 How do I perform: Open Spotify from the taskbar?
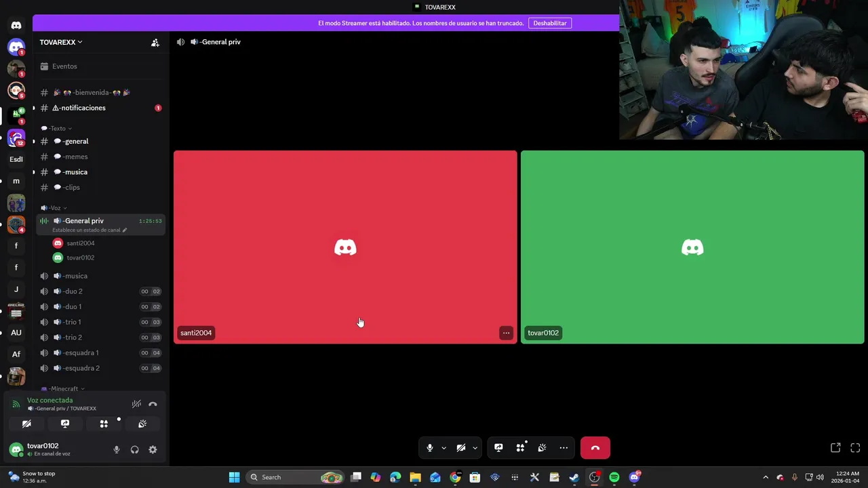614,477
